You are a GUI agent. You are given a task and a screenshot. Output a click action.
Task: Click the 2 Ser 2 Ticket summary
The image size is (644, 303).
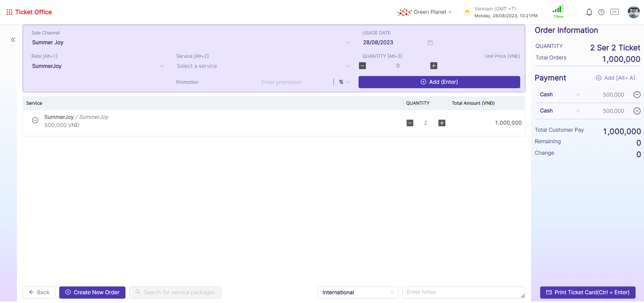click(x=615, y=48)
